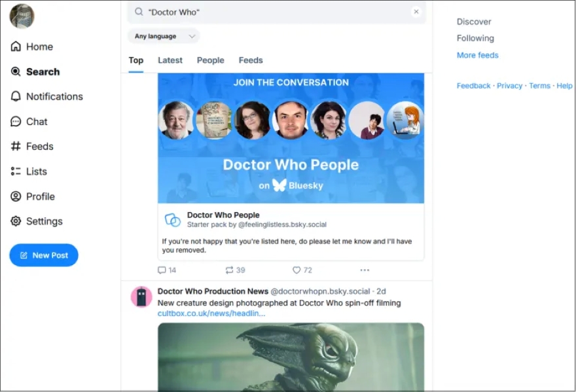Open the three-dot post options menu
The height and width of the screenshot is (392, 576).
click(365, 270)
